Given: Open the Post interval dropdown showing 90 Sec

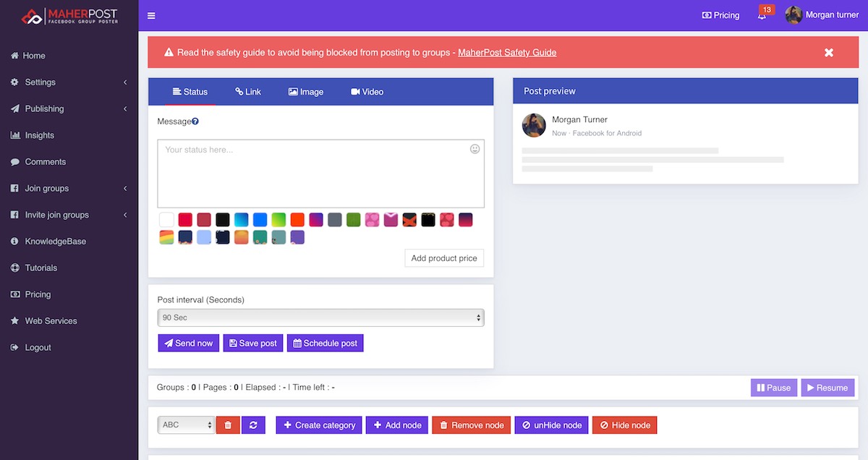Looking at the screenshot, I should [320, 318].
